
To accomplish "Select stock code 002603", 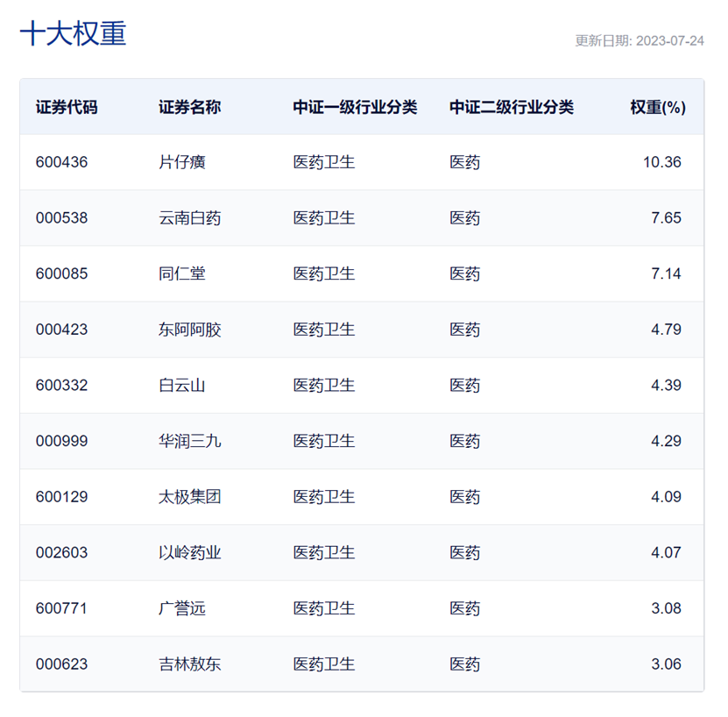I will point(61,552).
